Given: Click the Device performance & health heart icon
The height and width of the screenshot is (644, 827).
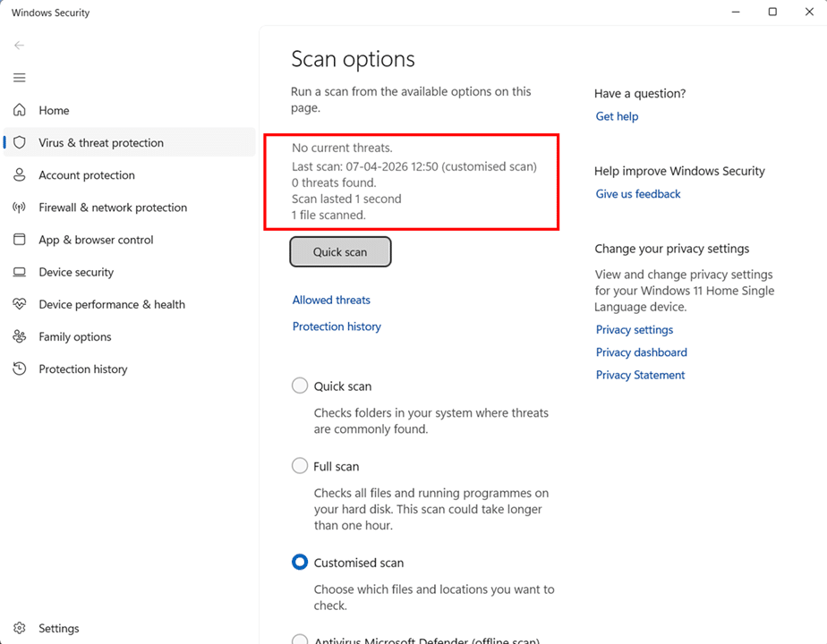Looking at the screenshot, I should [x=20, y=304].
